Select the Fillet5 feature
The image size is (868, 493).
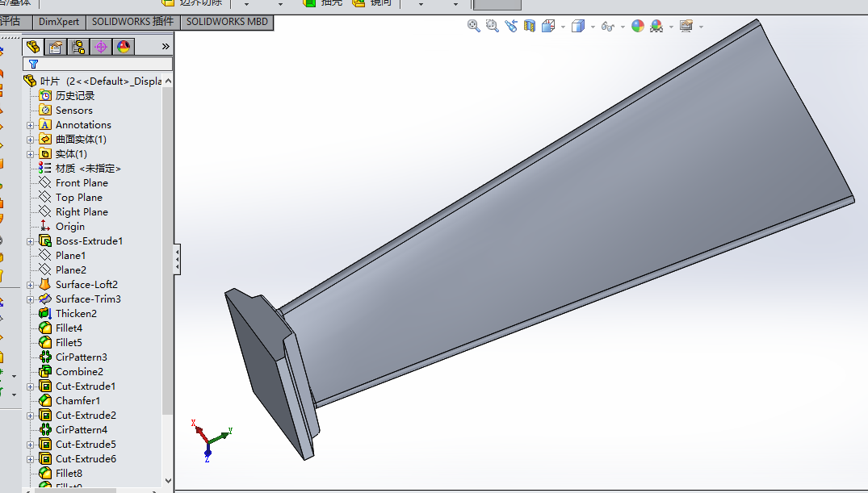(x=69, y=342)
